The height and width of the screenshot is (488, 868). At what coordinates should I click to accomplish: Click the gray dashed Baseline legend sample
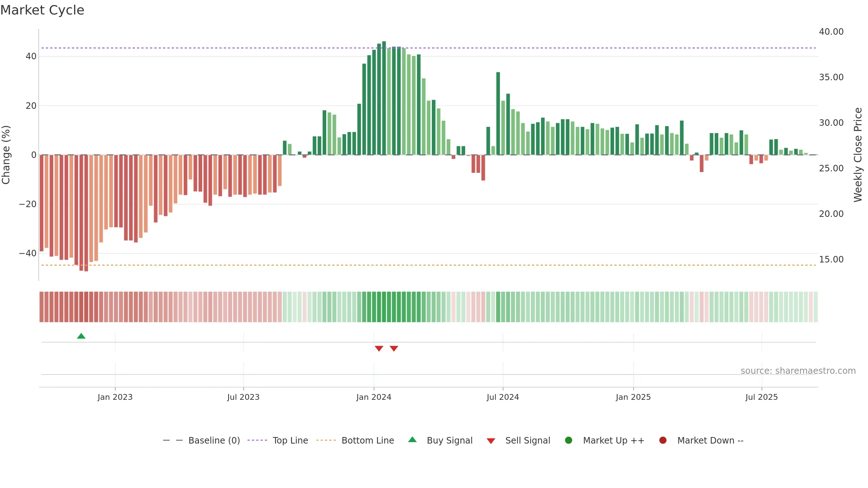click(x=173, y=440)
